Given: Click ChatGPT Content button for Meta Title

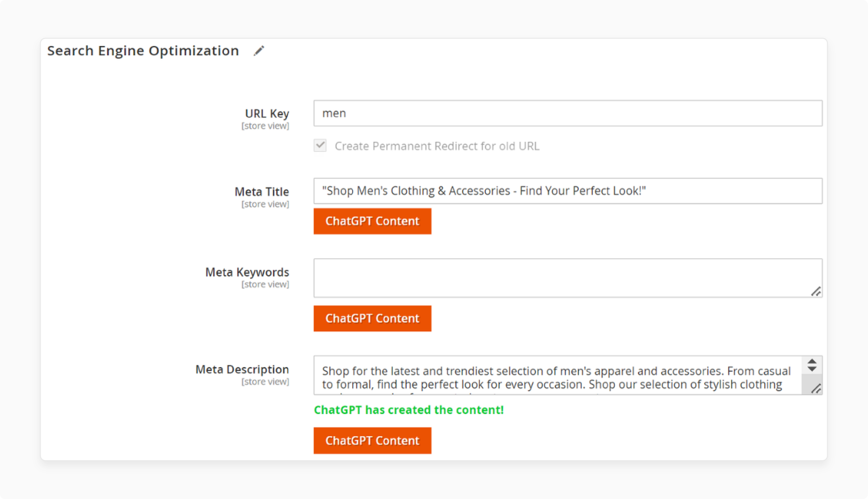Looking at the screenshot, I should pos(372,221).
